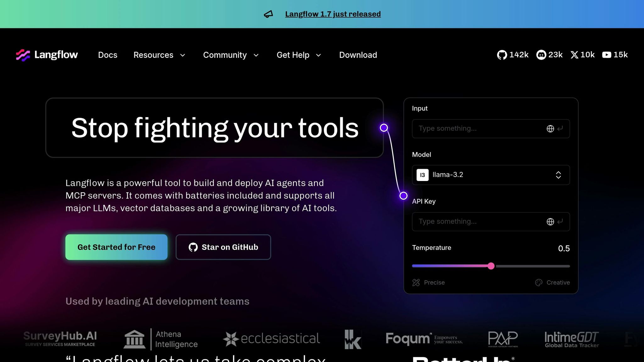The width and height of the screenshot is (644, 362).
Task: Open the Download menu item
Action: (x=358, y=55)
